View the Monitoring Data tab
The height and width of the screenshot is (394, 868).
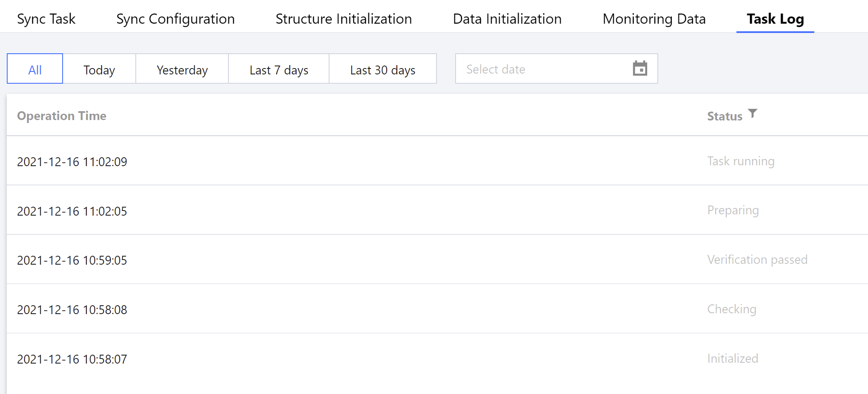tap(654, 19)
